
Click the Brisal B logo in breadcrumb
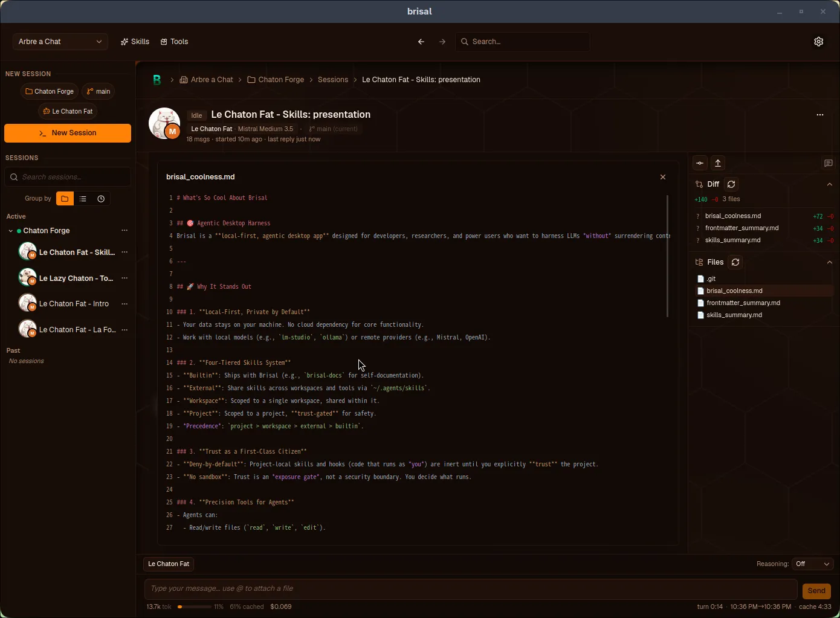click(x=157, y=80)
